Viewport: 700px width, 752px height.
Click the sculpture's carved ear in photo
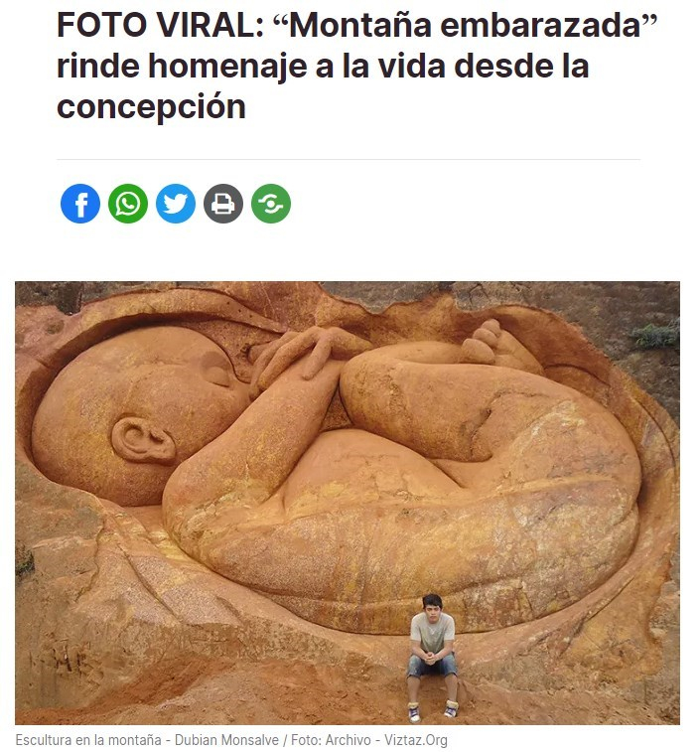143,440
